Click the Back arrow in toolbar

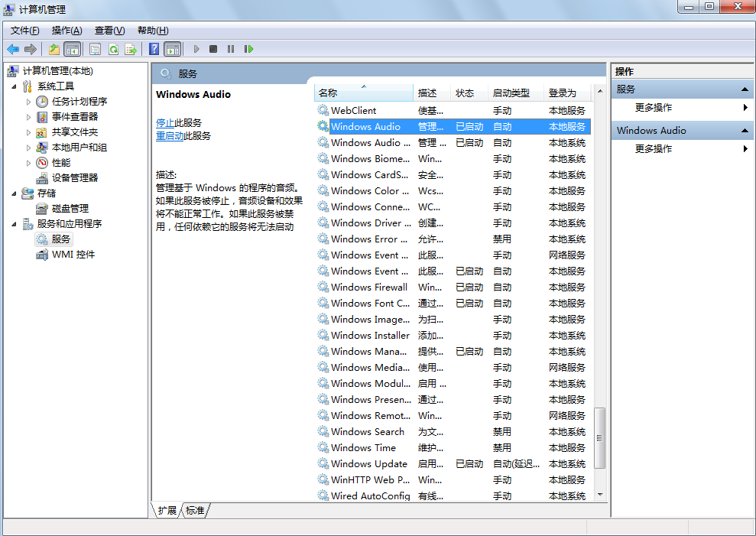[13, 49]
